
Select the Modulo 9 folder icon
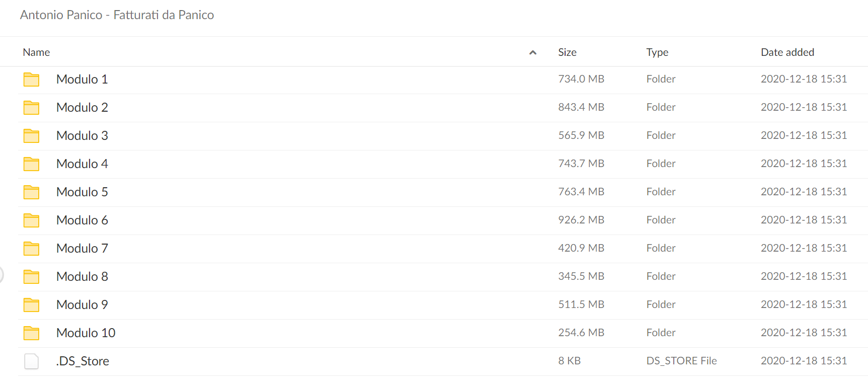tap(31, 305)
